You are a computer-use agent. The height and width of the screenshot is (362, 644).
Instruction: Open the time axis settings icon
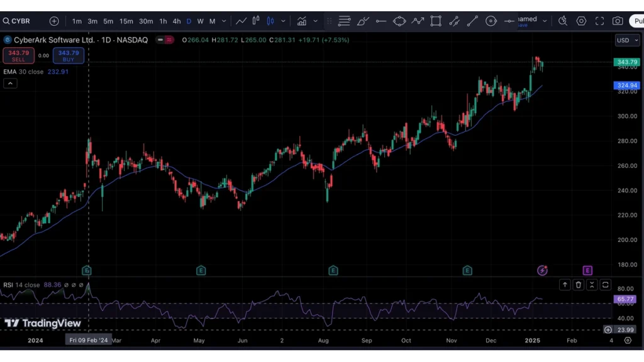(628, 340)
